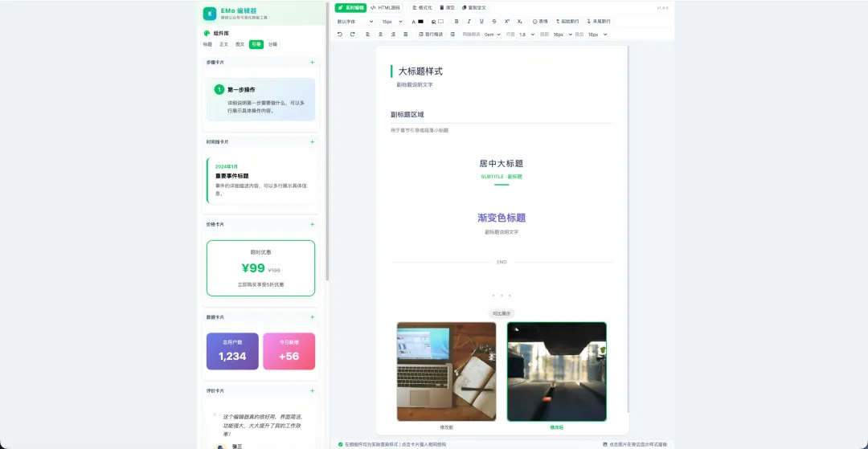Click the 修改前 laptop image
This screenshot has width=868, height=449.
(446, 372)
